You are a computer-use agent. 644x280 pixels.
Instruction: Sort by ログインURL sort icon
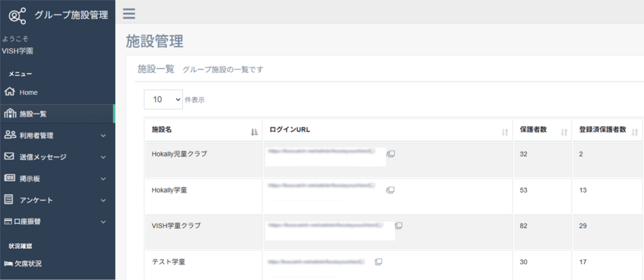(x=505, y=132)
